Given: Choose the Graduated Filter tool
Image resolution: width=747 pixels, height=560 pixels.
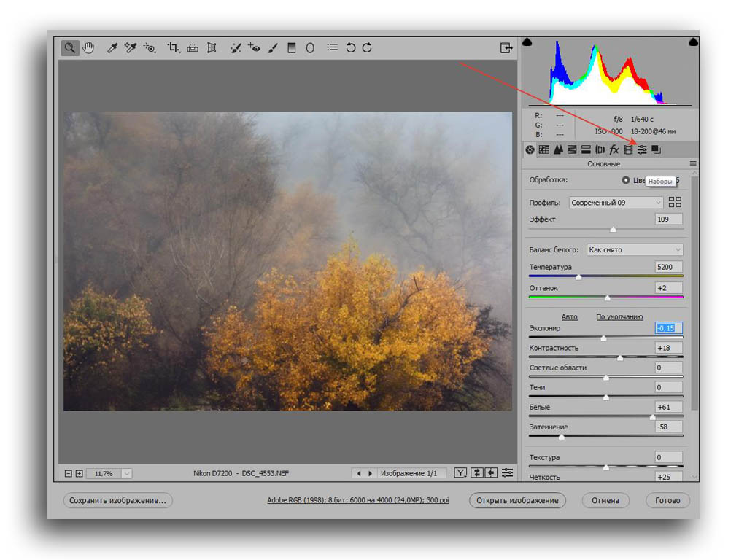Looking at the screenshot, I should point(292,48).
